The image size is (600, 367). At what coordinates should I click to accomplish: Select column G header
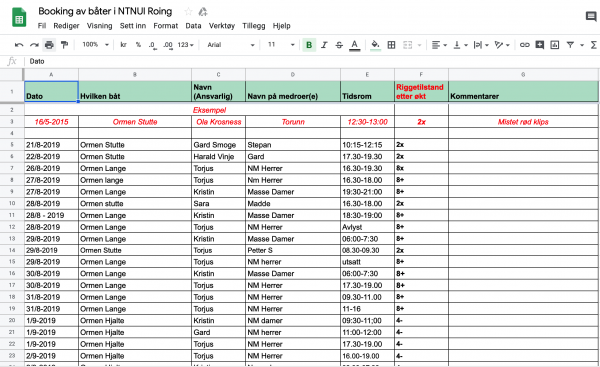click(x=523, y=75)
